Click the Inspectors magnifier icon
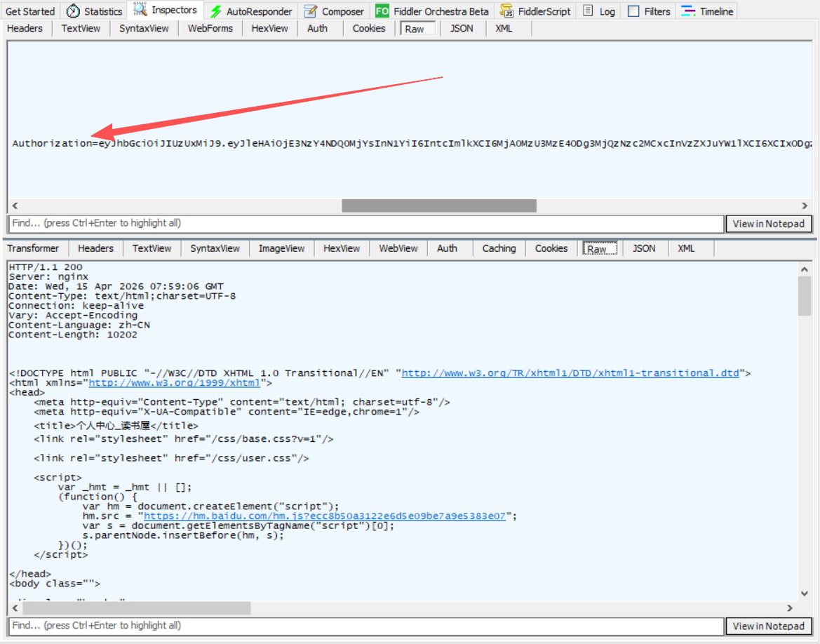820x644 pixels. tap(140, 9)
